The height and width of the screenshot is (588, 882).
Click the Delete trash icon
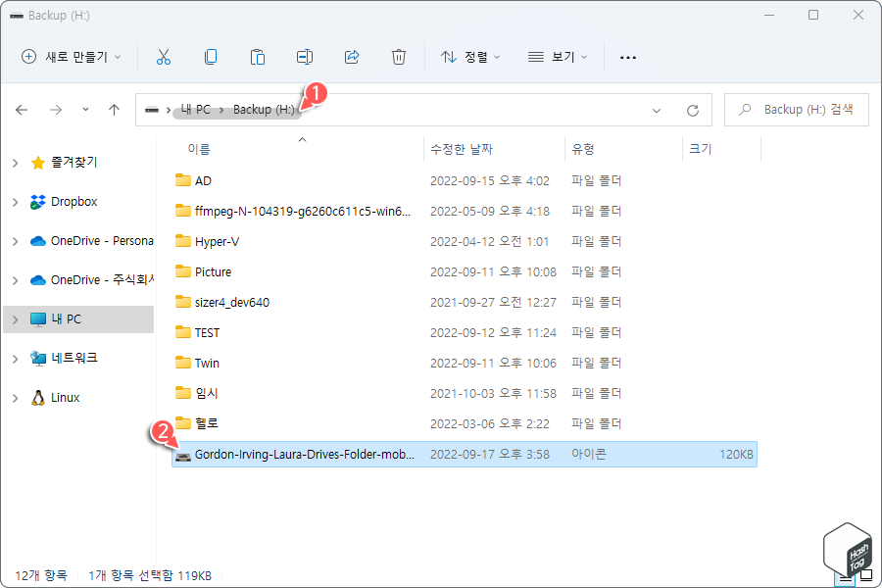click(x=398, y=57)
